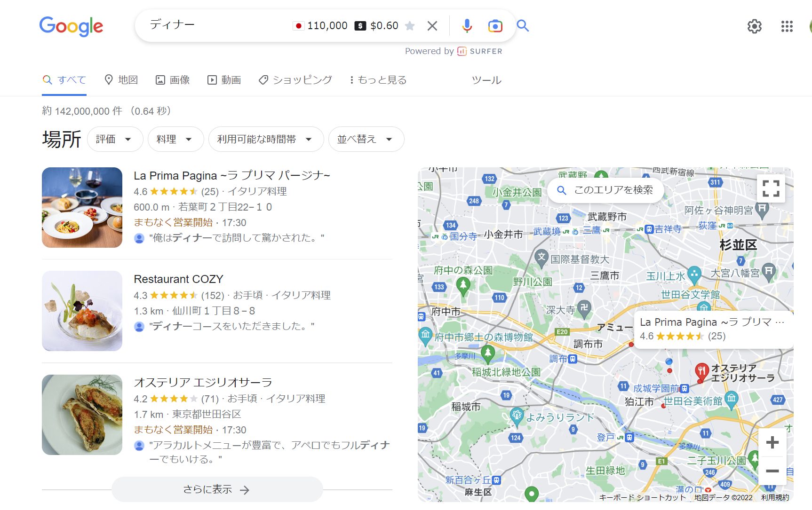This screenshot has height=510, width=812.
Task: Click the 場所 places heading
Action: (62, 139)
